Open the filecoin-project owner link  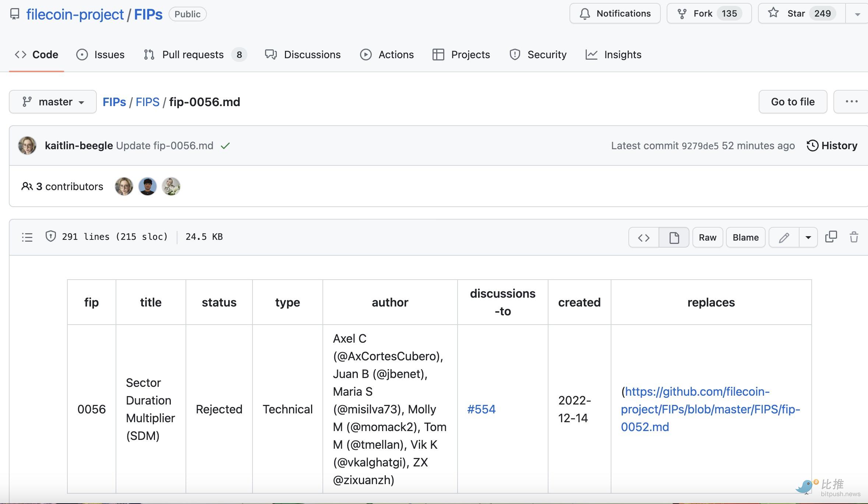[x=75, y=14]
